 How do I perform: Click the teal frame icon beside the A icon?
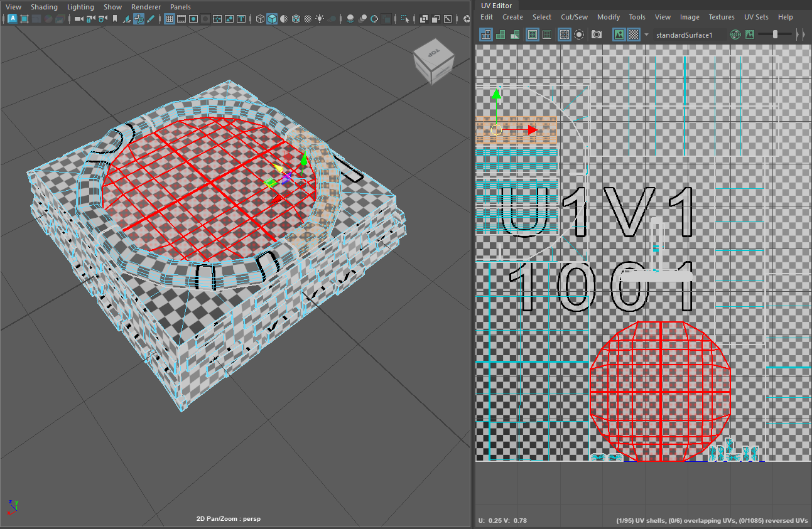(24, 19)
